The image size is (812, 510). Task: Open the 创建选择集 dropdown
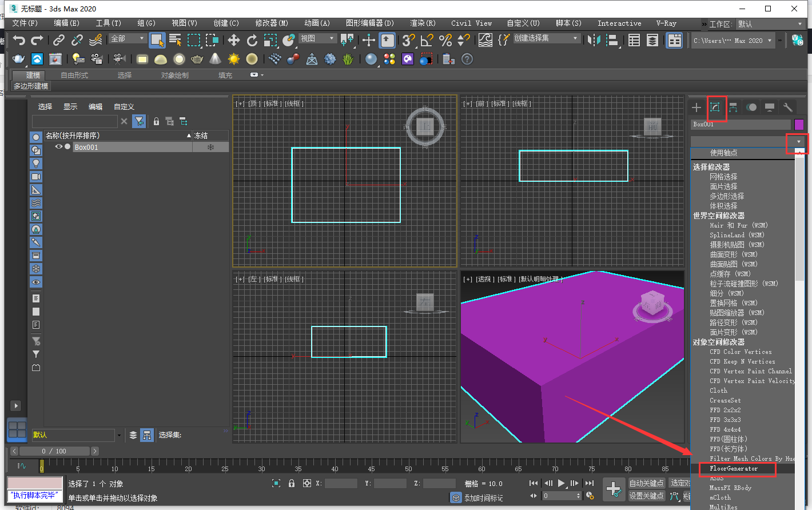click(546, 38)
